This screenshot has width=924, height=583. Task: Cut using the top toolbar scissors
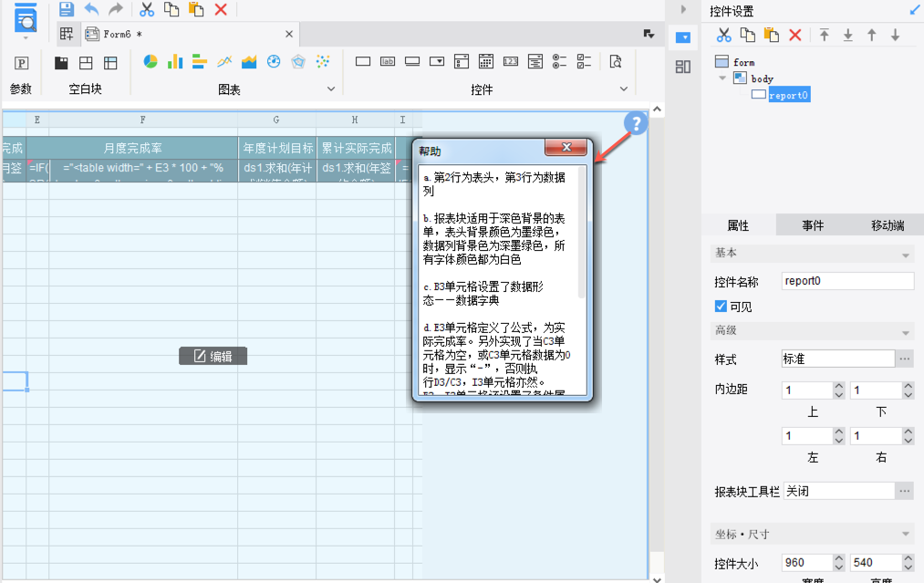click(x=146, y=9)
